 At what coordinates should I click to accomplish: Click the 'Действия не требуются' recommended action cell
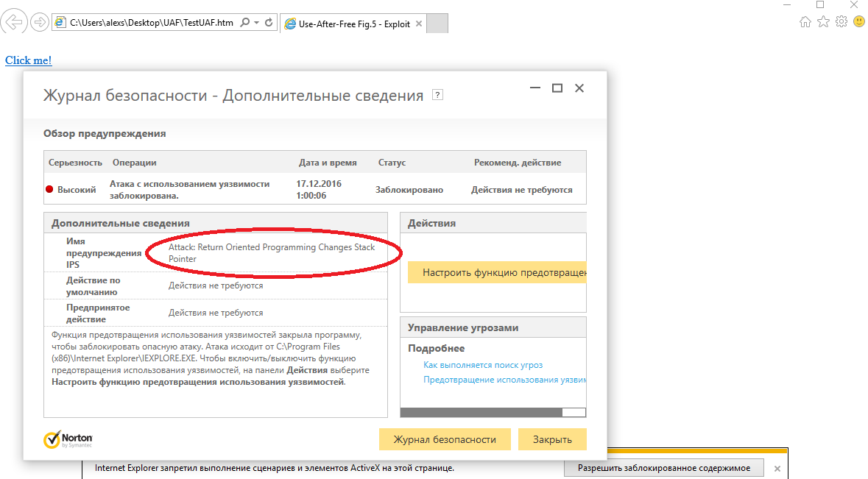click(521, 190)
